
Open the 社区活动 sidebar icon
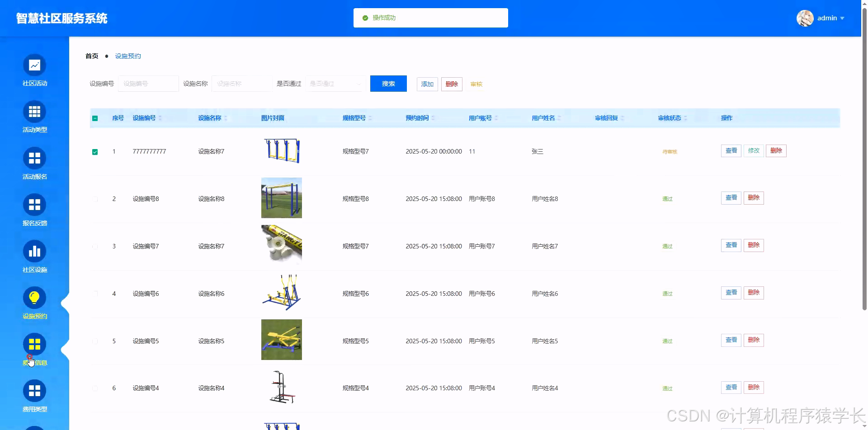pos(34,65)
